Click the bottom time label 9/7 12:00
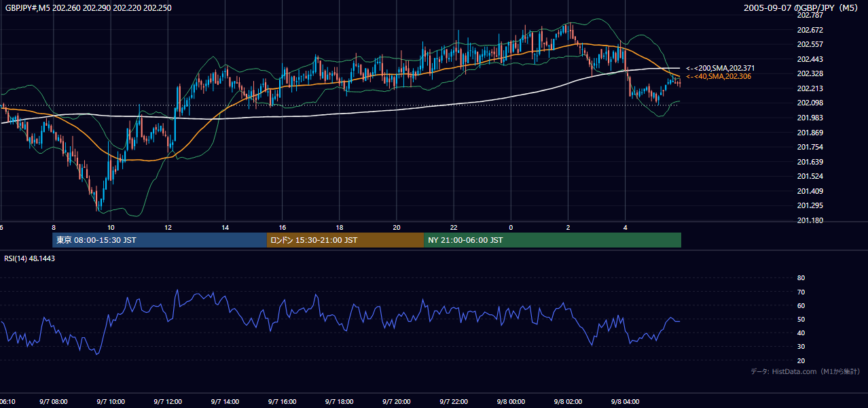Screen dimensions: 868x408 click(167, 402)
